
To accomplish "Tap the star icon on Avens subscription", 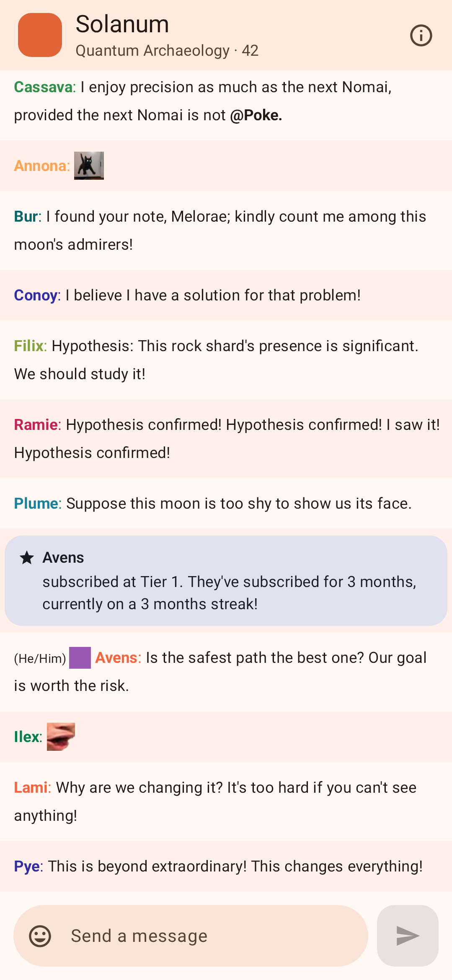I will [x=27, y=558].
